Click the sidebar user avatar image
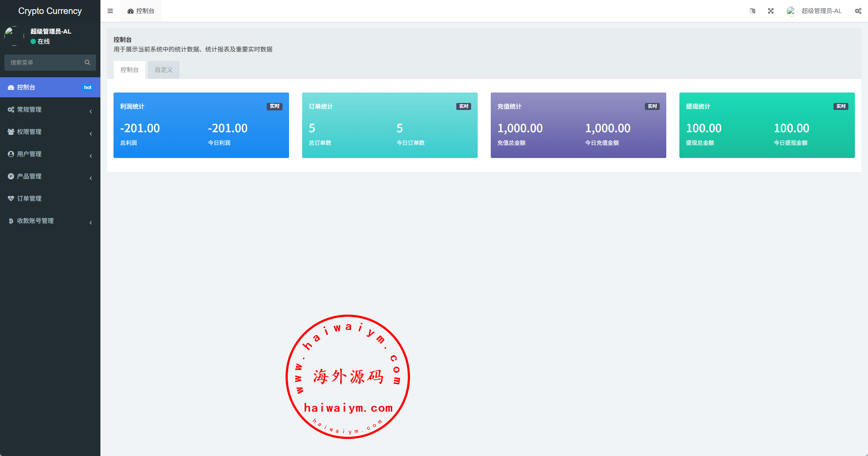The width and height of the screenshot is (868, 456). (14, 36)
